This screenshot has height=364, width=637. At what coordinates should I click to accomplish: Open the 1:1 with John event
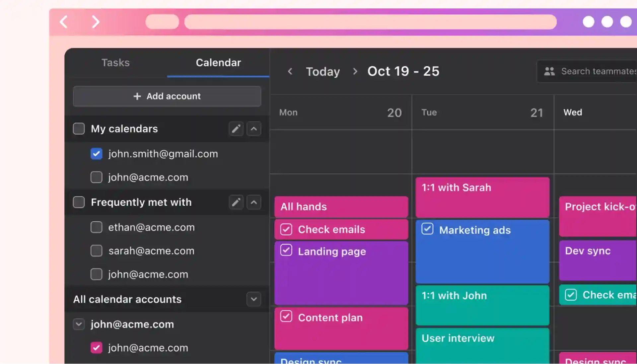pos(482,305)
